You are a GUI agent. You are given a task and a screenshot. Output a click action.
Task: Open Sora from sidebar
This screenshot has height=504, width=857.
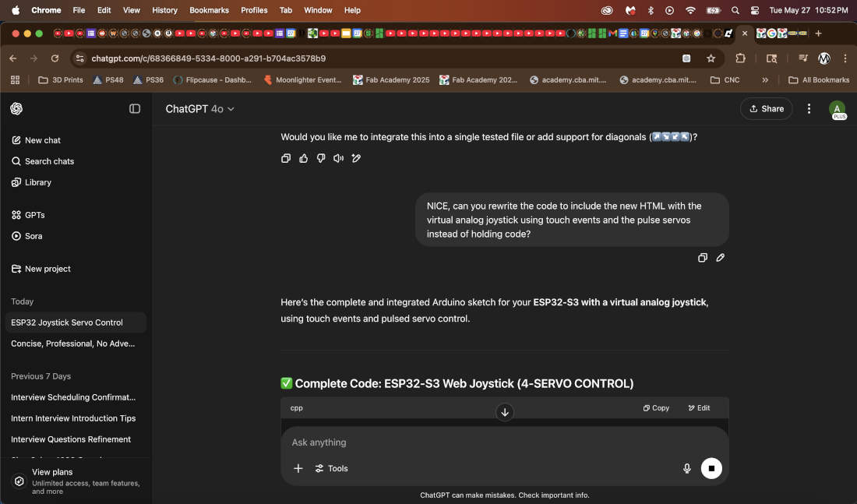(x=27, y=236)
